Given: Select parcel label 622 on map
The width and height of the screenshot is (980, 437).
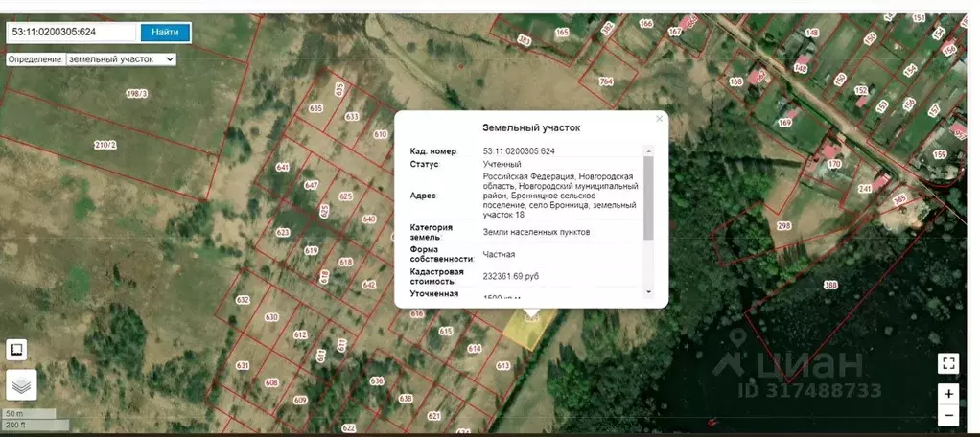Looking at the screenshot, I should 349,428.
